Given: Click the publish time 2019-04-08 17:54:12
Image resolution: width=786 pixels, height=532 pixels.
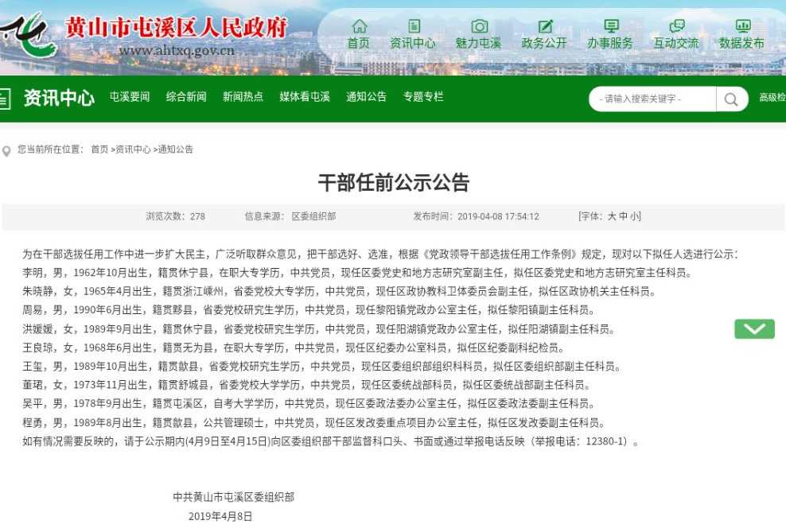Looking at the screenshot, I should (x=477, y=216).
